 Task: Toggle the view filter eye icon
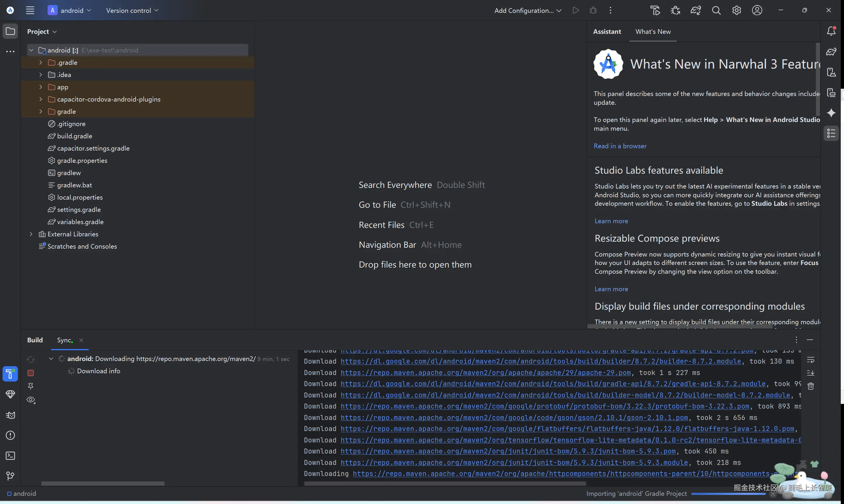[x=31, y=400]
